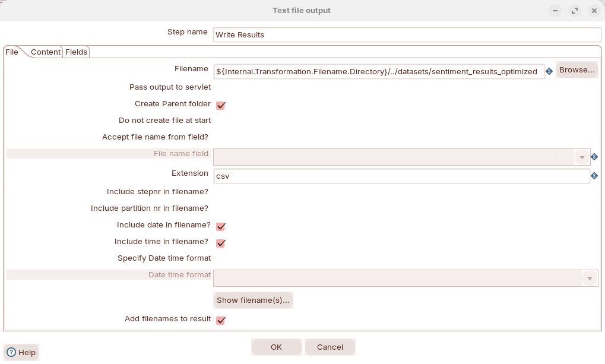Click into the Step name text field
The width and height of the screenshot is (605, 364).
[407, 35]
